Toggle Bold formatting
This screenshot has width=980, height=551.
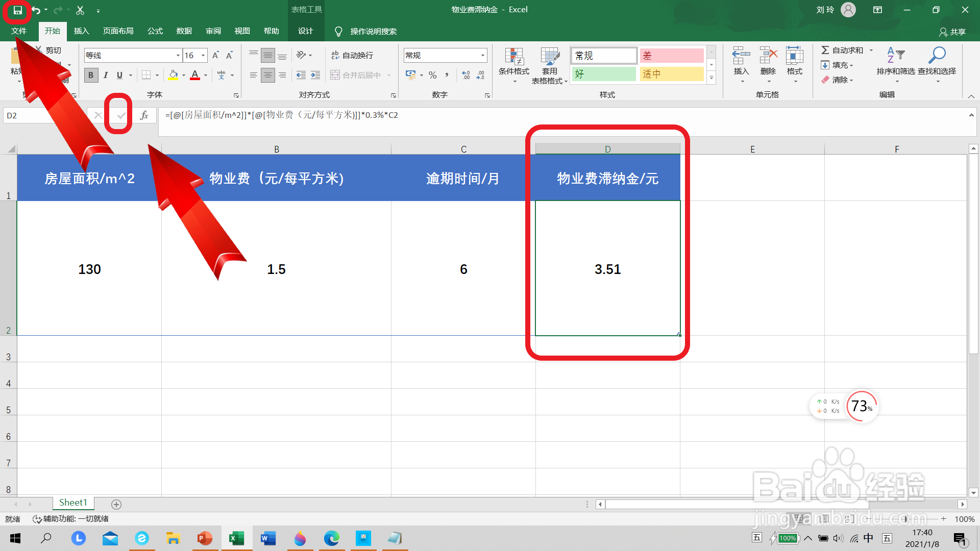click(x=91, y=75)
